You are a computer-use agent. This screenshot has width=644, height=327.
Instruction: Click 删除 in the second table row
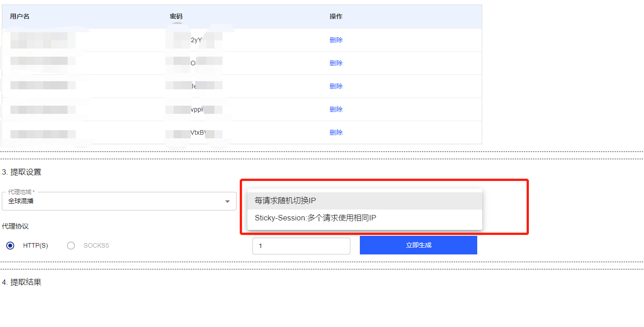tap(336, 63)
